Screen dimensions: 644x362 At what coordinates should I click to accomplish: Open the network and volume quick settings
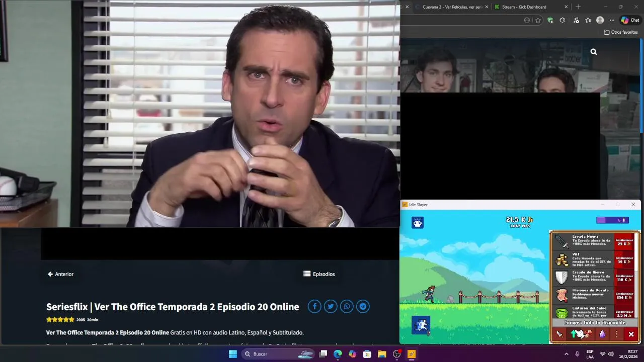(607, 354)
